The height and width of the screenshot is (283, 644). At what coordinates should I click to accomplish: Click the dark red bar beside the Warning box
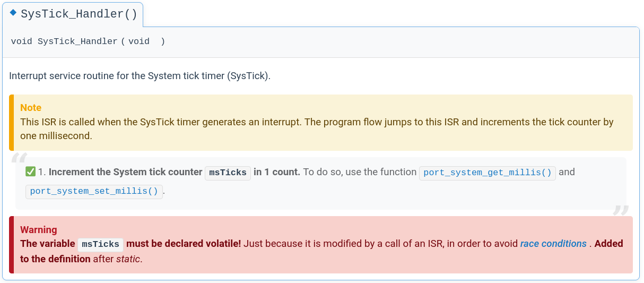[11, 245]
